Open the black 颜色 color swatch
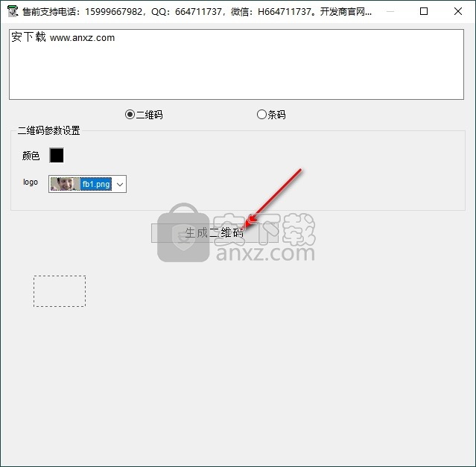Image resolution: width=476 pixels, height=467 pixels. pyautogui.click(x=57, y=156)
